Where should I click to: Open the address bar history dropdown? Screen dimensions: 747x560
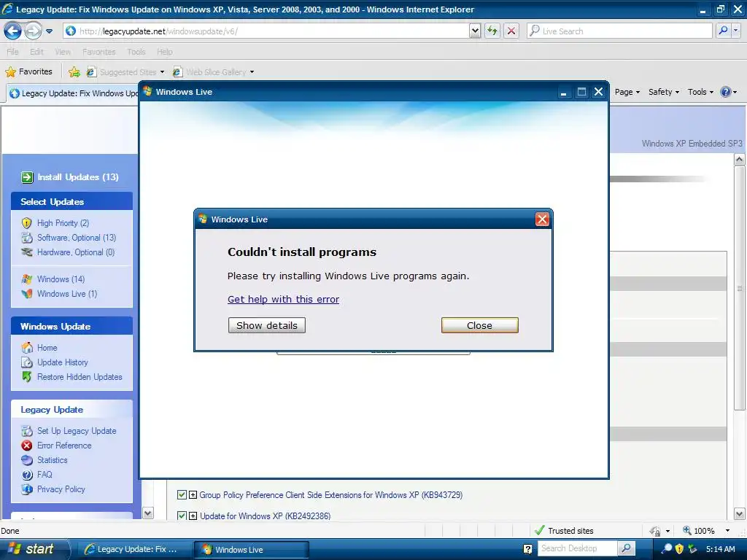475,31
